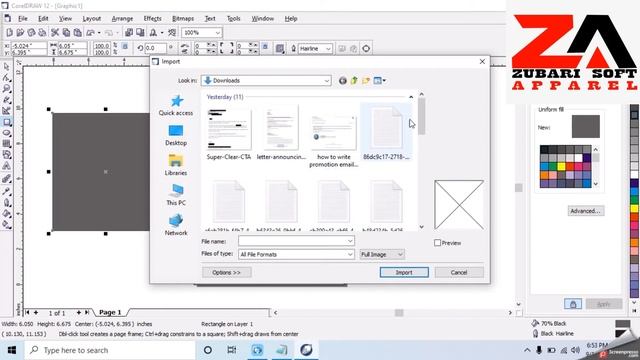Open the File menu

click(x=23, y=19)
